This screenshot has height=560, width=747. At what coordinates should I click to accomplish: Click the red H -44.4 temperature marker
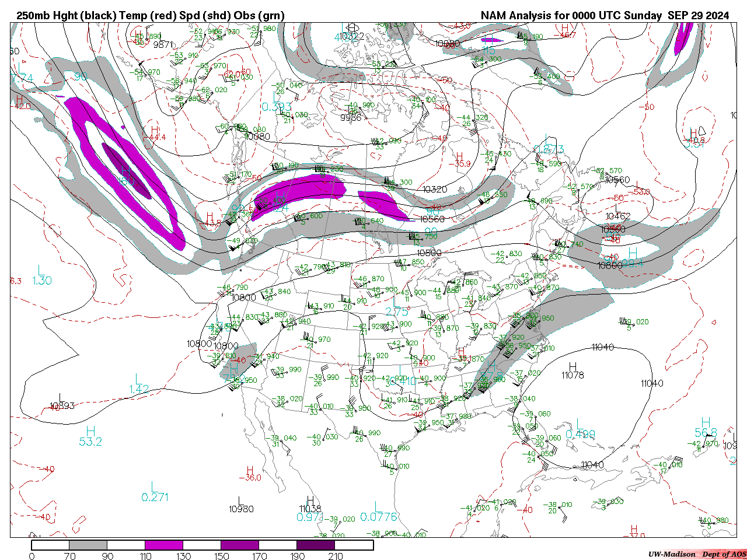click(x=154, y=134)
